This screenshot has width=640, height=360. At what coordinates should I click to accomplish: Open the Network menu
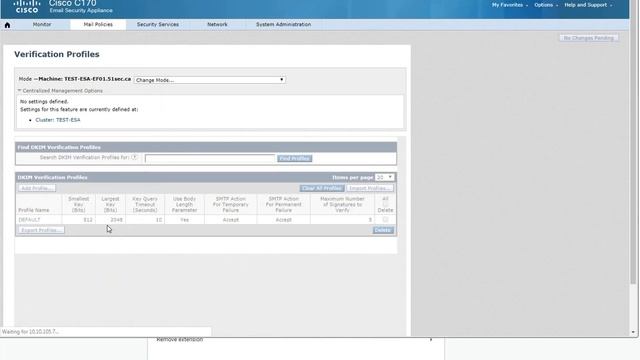pos(217,24)
